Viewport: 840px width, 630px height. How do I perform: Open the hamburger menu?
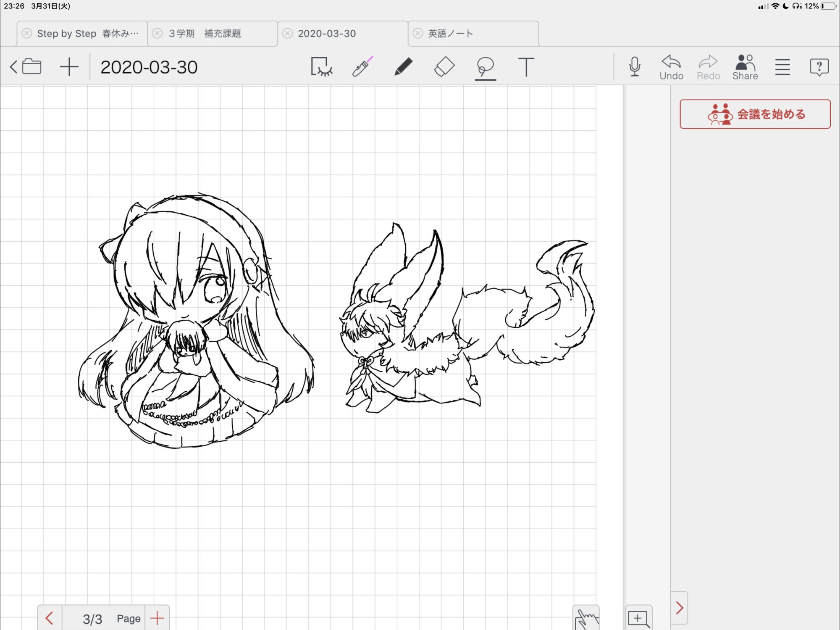tap(782, 67)
